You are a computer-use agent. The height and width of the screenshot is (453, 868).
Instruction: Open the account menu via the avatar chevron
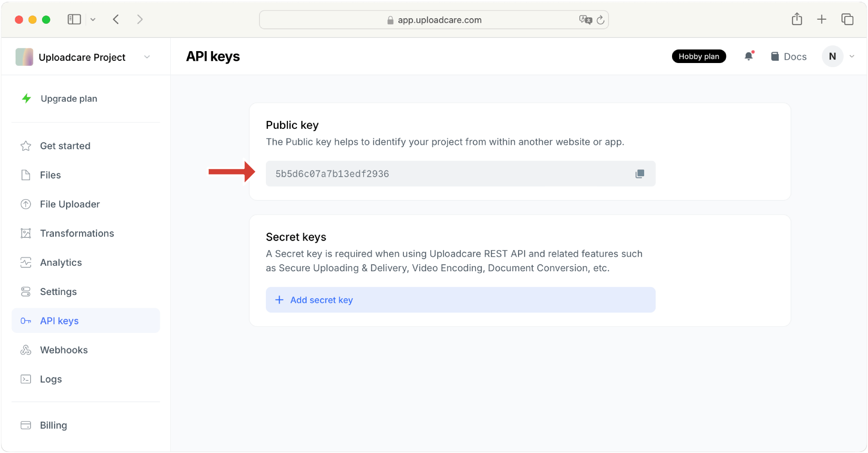[x=851, y=56]
